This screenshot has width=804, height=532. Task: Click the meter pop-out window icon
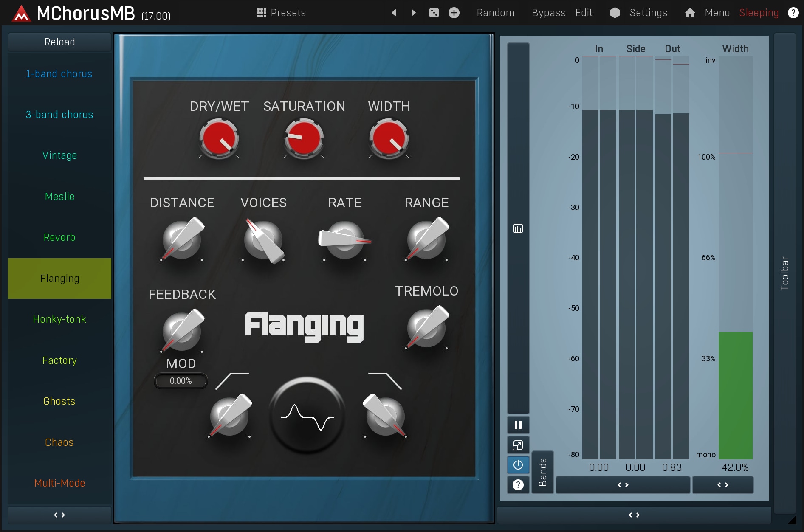point(518,445)
